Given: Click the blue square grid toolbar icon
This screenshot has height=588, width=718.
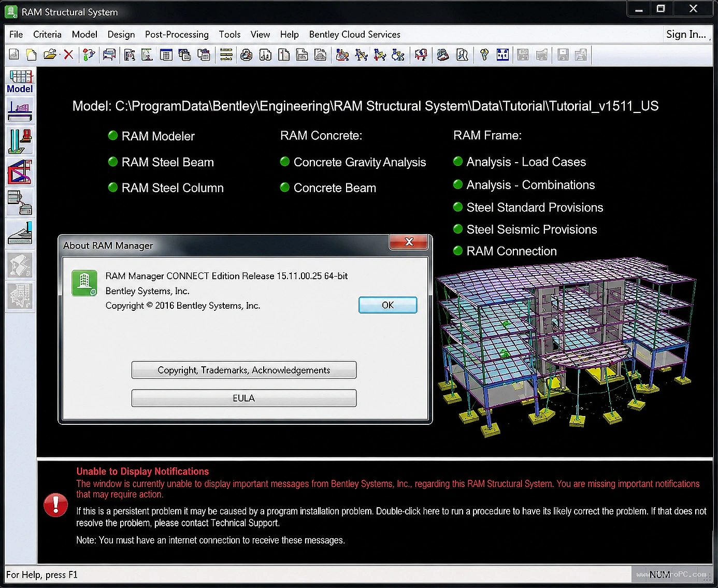Looking at the screenshot, I should (502, 55).
